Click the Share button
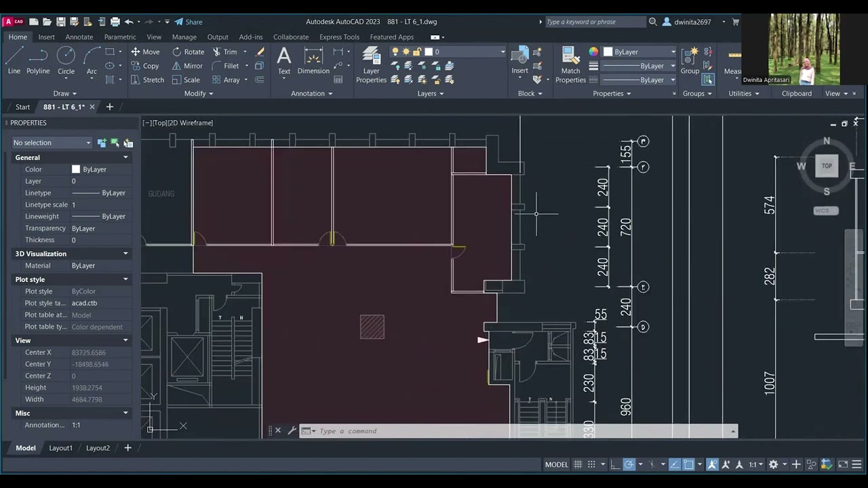868x488 pixels. 189,22
